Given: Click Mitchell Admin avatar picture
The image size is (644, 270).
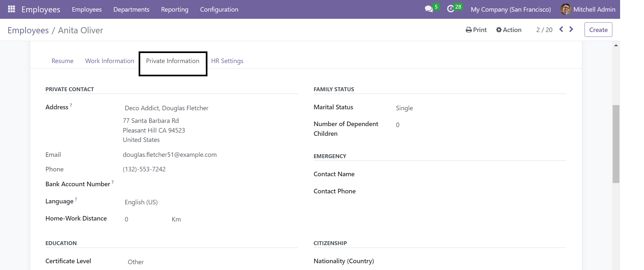Looking at the screenshot, I should tap(566, 9).
